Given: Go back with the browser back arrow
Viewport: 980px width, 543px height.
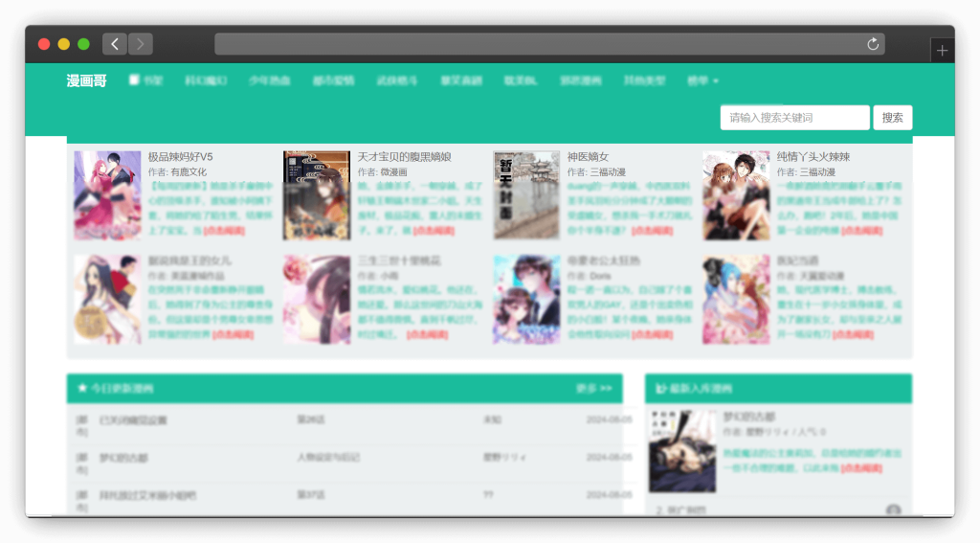Looking at the screenshot, I should coord(115,44).
